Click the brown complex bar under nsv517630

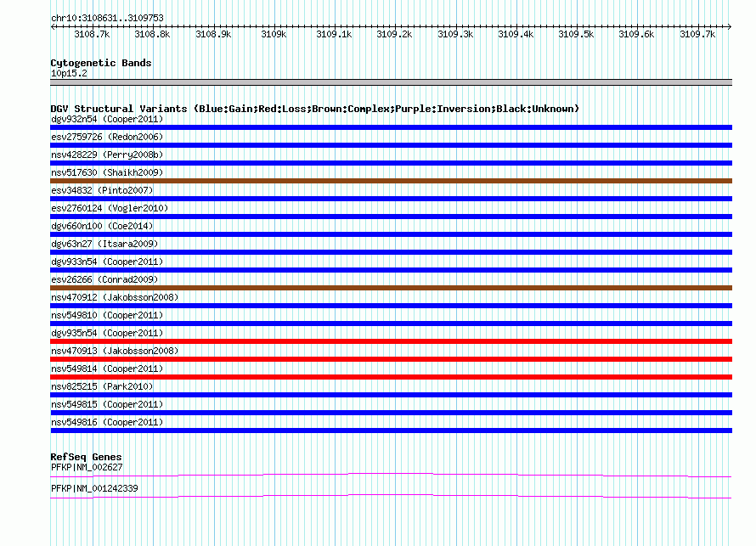[391, 181]
